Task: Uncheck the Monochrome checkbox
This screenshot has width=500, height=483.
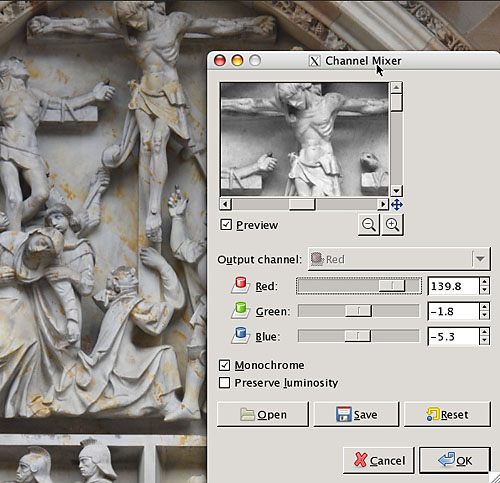Action: [x=224, y=365]
